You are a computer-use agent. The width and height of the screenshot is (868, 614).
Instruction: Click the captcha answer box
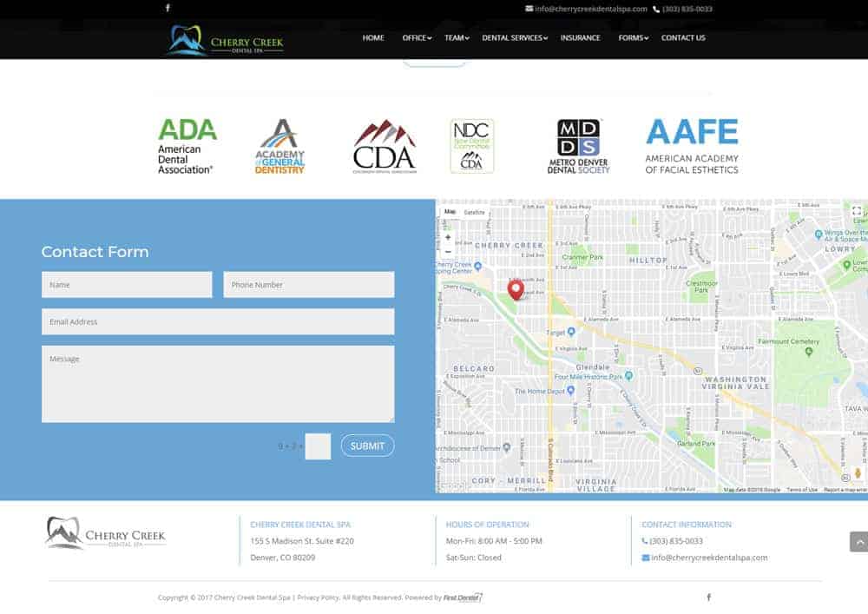coord(319,446)
